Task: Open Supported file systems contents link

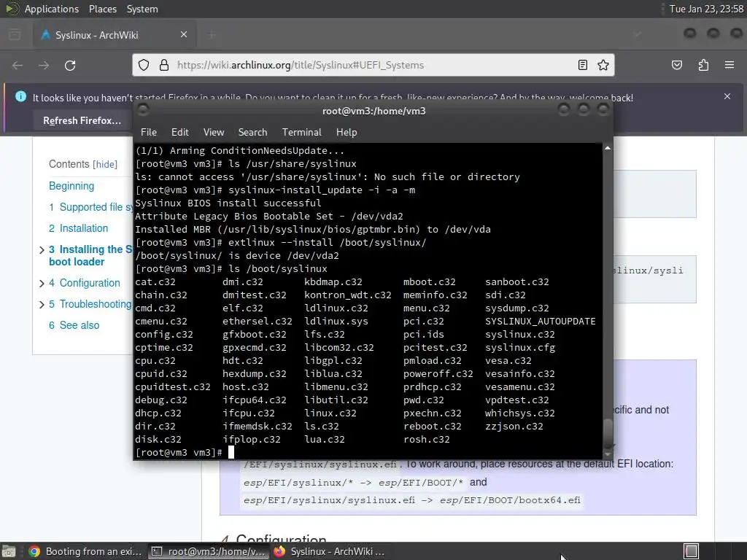Action: point(91,207)
